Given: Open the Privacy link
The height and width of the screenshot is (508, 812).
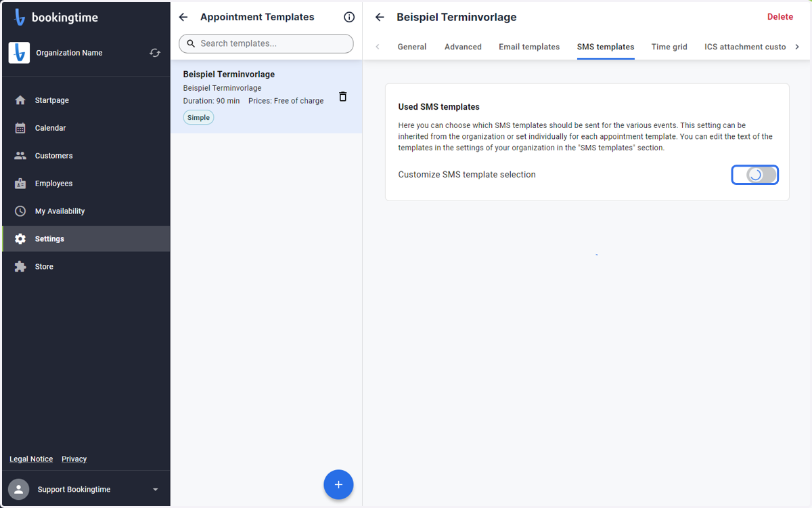Looking at the screenshot, I should point(74,459).
